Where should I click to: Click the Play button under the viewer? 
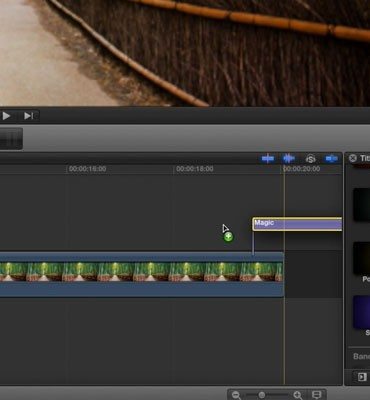6,116
